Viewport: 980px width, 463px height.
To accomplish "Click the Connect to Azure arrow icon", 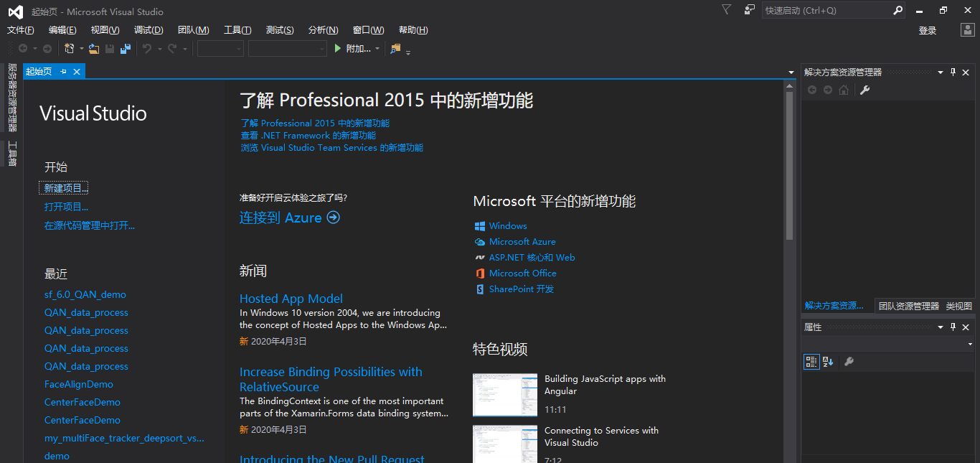I will pos(333,218).
